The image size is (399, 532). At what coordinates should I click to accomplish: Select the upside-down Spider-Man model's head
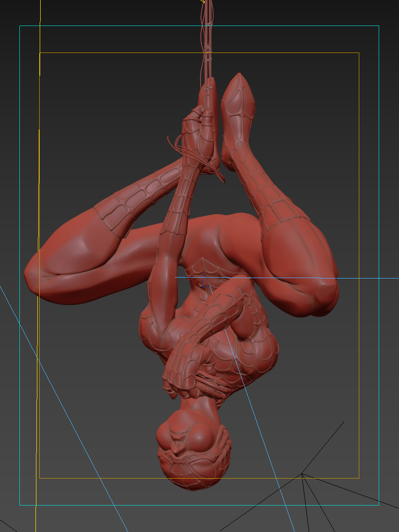[194, 451]
